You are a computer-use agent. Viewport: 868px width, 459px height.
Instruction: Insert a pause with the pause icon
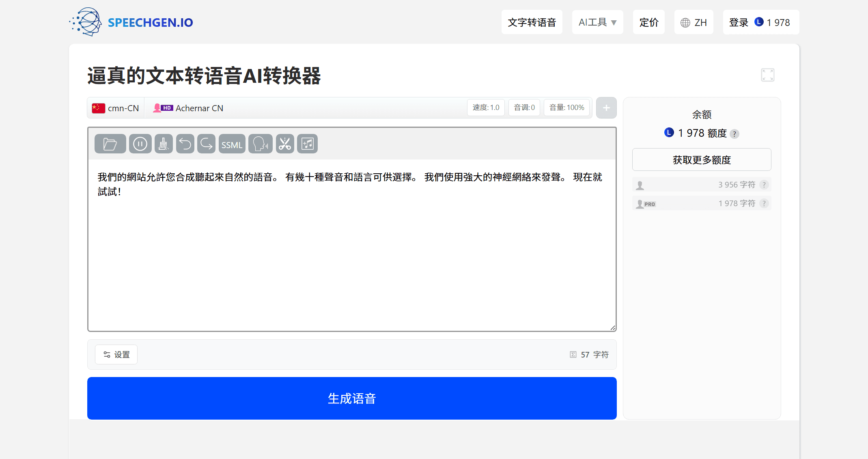pyautogui.click(x=140, y=143)
